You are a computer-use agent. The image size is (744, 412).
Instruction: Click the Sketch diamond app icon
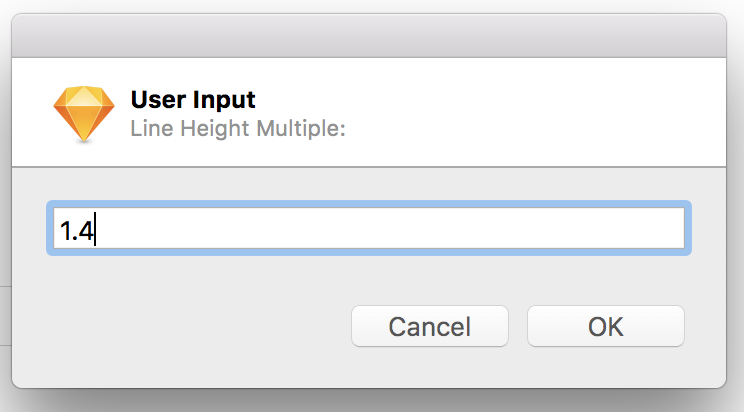click(84, 114)
